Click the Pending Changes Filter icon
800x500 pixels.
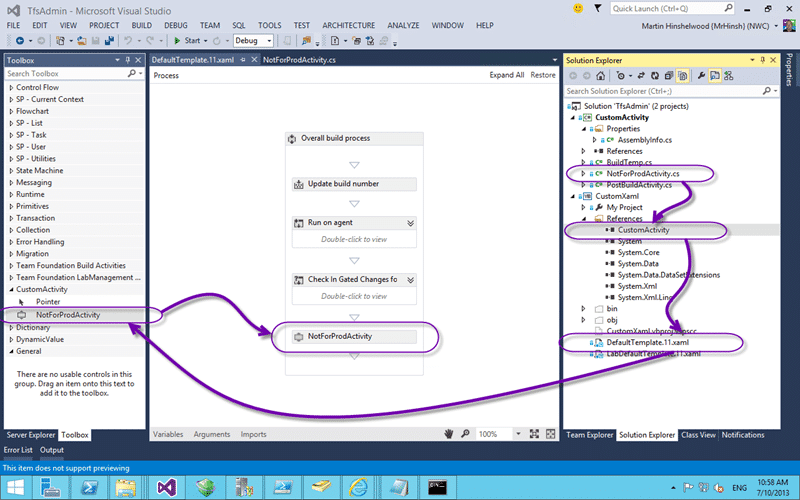(620, 76)
